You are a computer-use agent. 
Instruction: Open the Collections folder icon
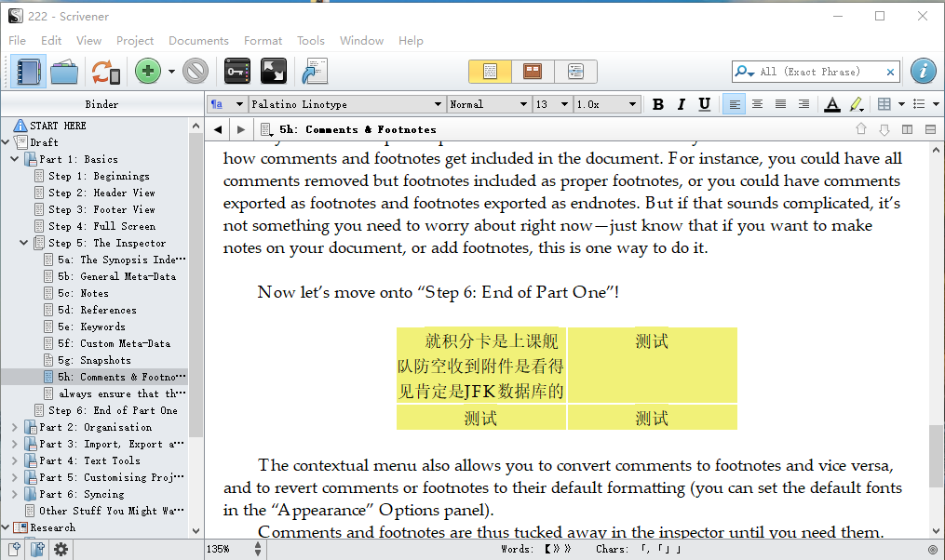point(64,72)
